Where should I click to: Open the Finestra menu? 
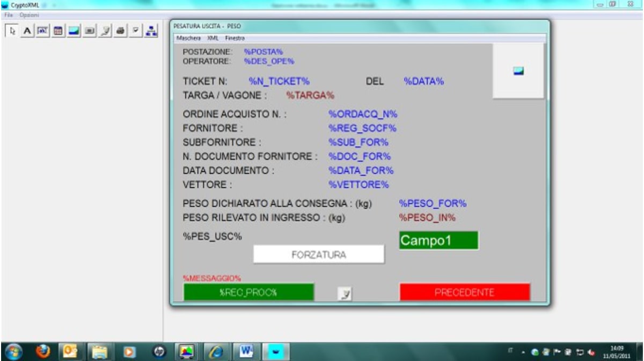coord(235,39)
